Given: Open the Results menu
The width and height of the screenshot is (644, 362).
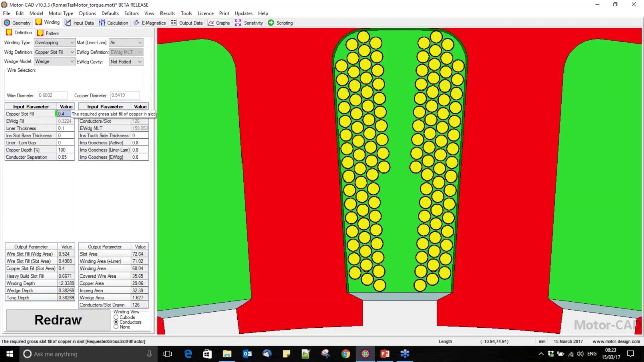Looking at the screenshot, I should point(168,13).
